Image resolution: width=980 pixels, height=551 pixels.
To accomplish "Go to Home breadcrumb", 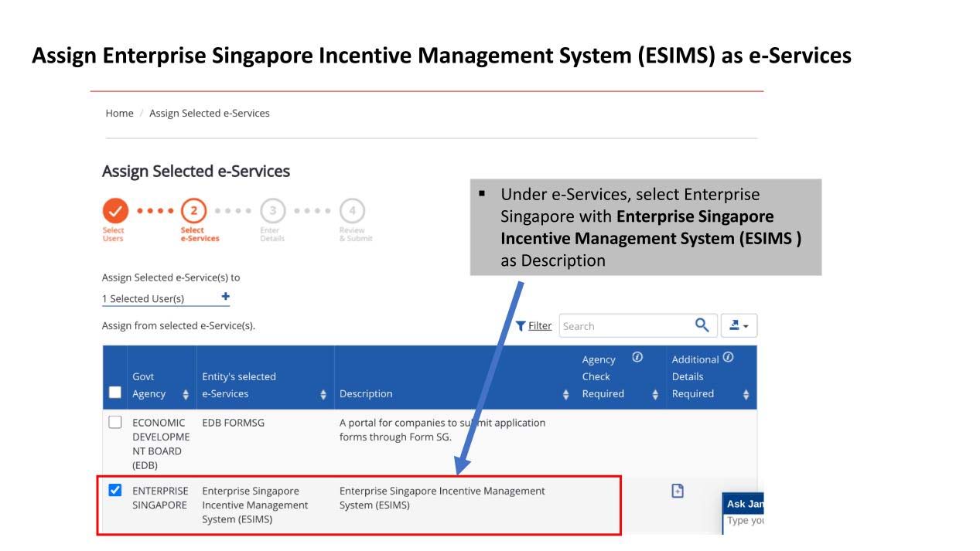I will (x=119, y=113).
